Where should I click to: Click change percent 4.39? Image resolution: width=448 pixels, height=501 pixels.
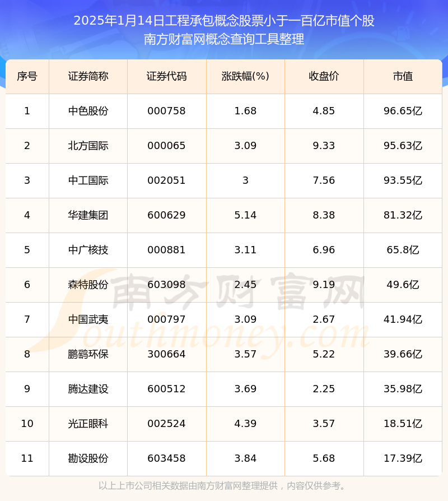click(245, 424)
